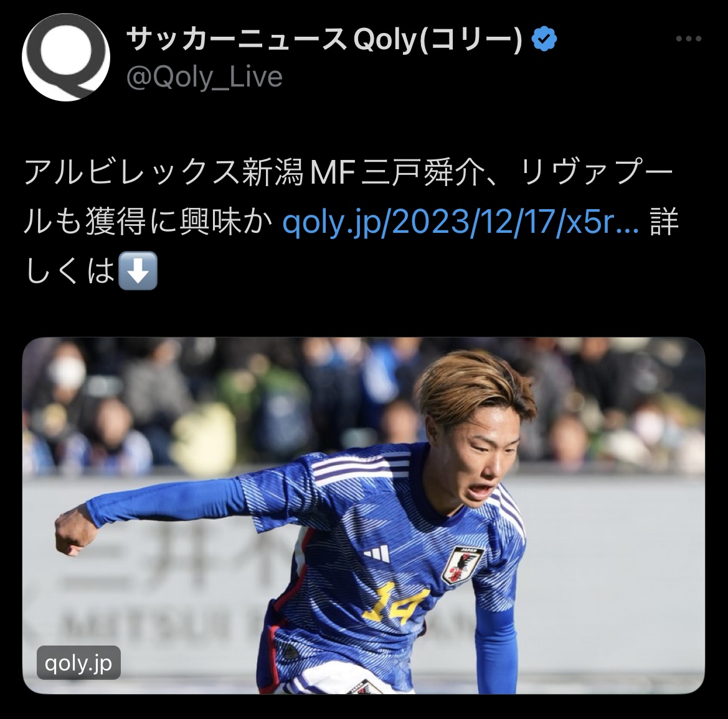Click the Japan crest on the jersey
Image resolution: width=728 pixels, height=719 pixels.
tap(463, 565)
